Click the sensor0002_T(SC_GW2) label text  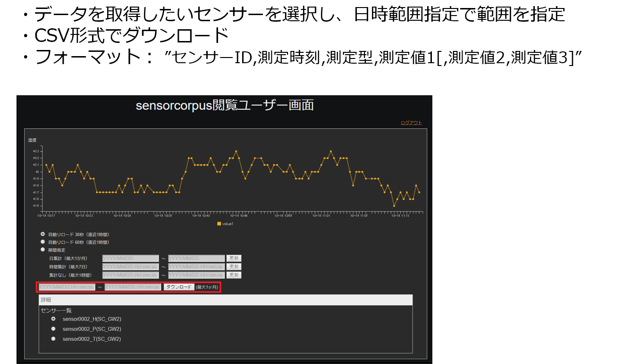(92, 339)
